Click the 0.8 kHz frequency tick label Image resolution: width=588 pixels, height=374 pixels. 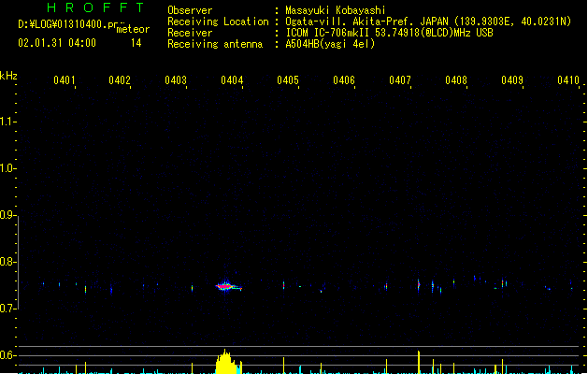coord(7,262)
